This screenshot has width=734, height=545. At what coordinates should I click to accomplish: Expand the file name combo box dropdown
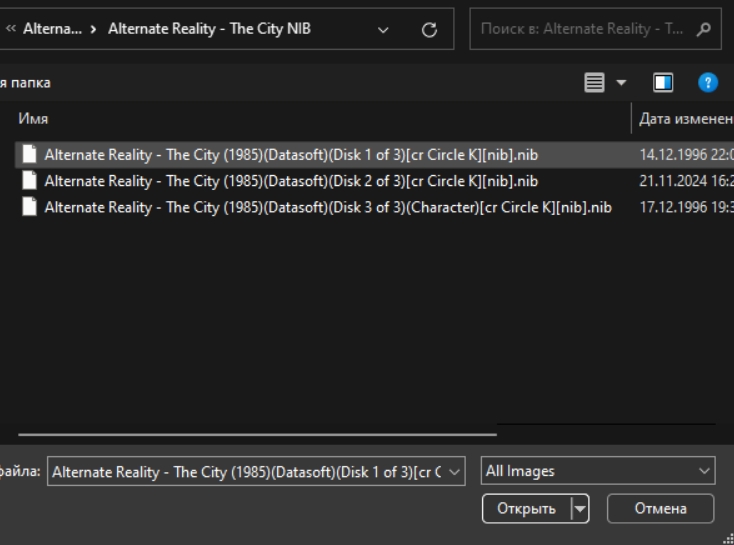pos(454,472)
